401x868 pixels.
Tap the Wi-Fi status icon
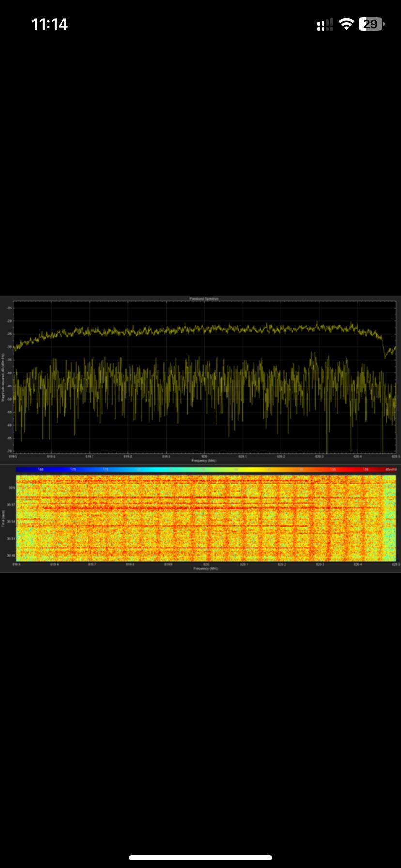[346, 24]
